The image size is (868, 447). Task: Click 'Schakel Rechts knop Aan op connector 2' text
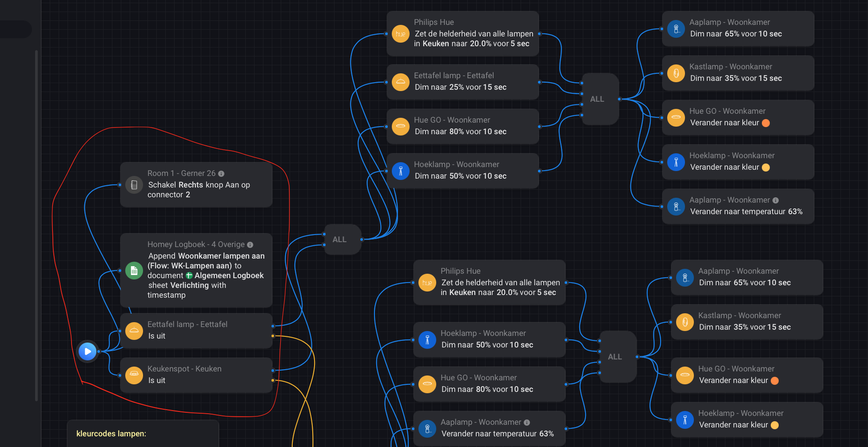199,190
